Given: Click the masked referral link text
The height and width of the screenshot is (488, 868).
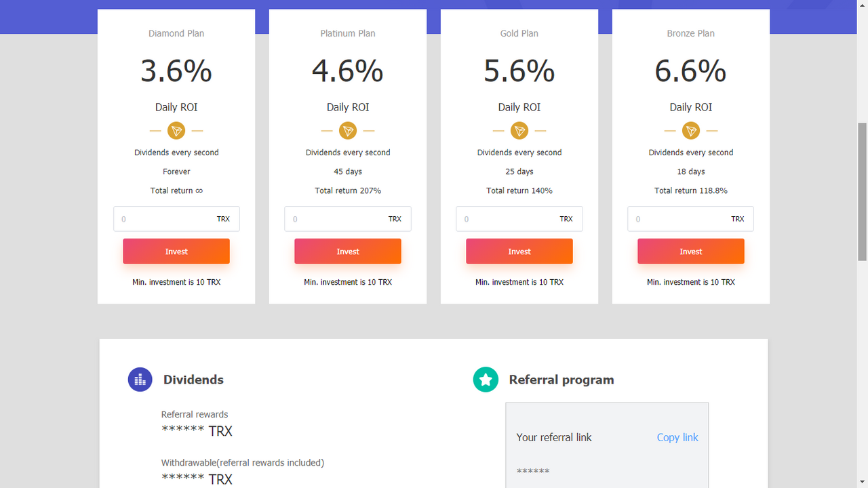Looking at the screenshot, I should tap(533, 472).
